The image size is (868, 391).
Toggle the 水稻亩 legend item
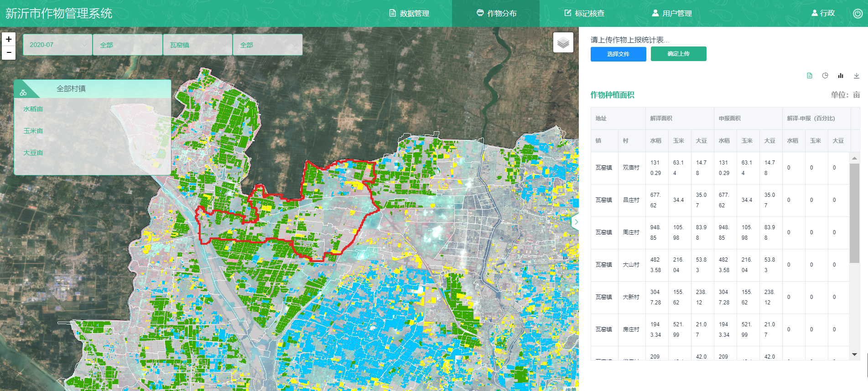(x=33, y=109)
